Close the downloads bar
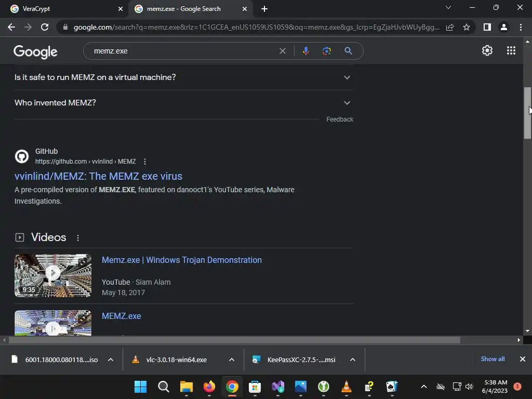532x399 pixels. (523, 359)
